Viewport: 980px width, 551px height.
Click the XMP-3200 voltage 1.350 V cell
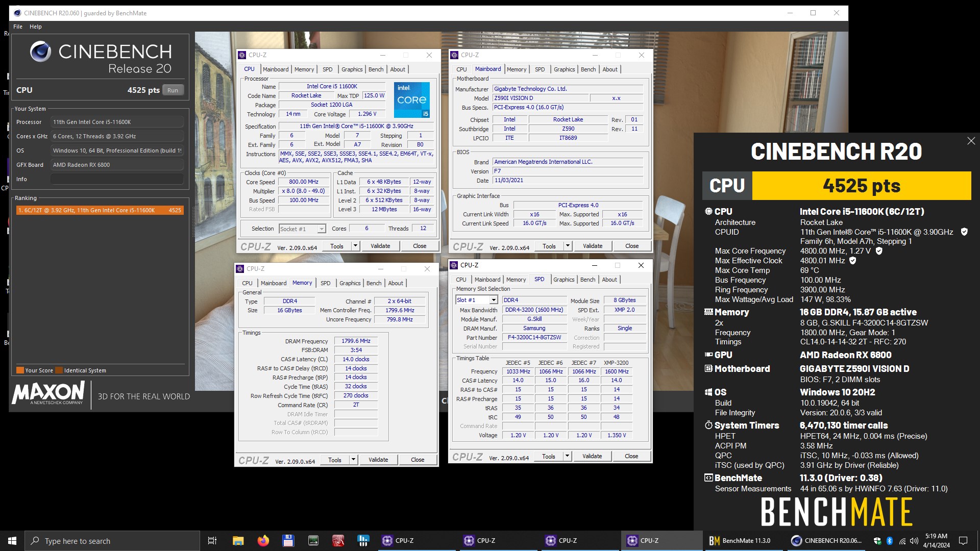click(617, 436)
